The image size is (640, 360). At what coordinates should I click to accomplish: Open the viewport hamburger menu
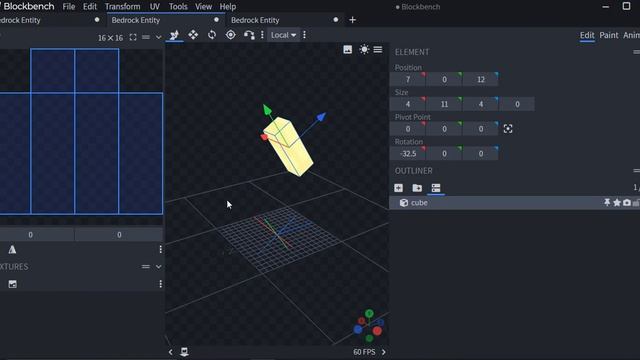[378, 49]
